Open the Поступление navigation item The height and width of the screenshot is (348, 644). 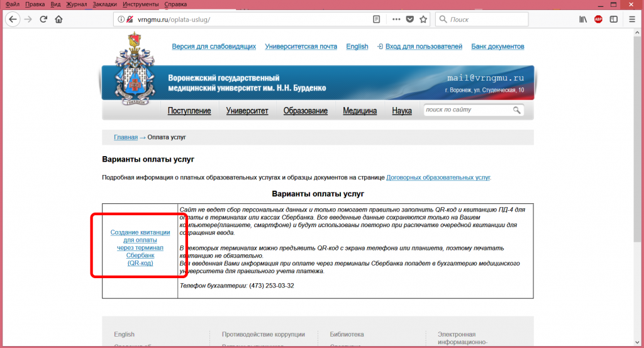tap(189, 111)
